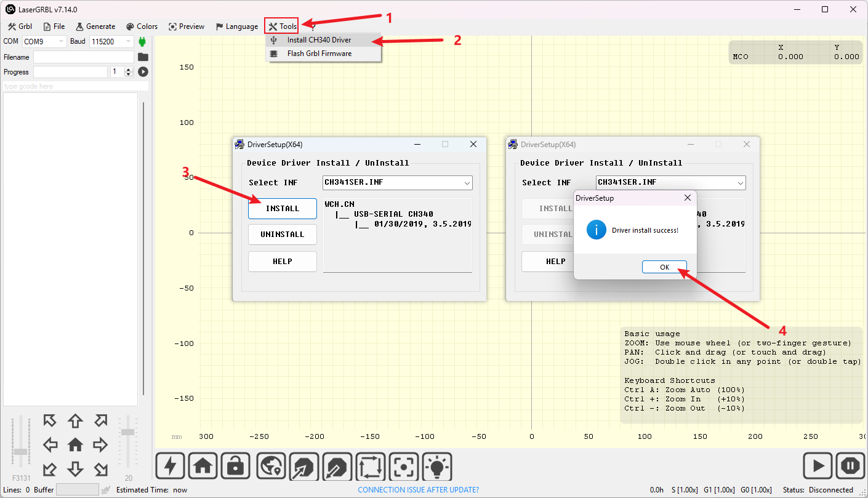Screen dimensions: 868x498
Task: Open the Tools menu
Action: [x=282, y=26]
